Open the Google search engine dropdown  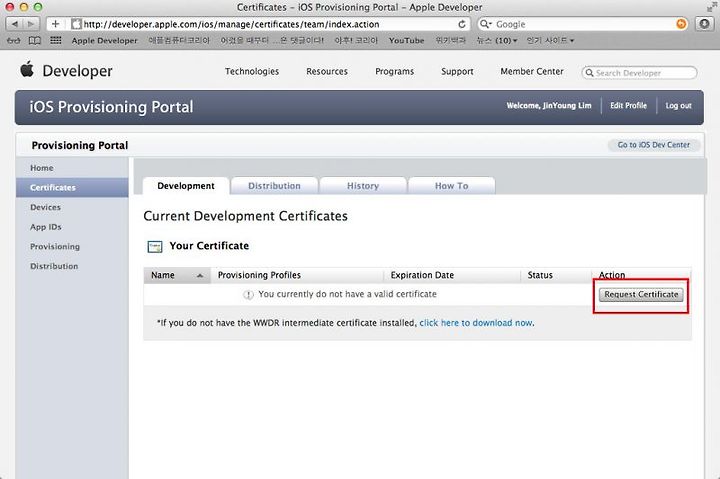click(486, 24)
